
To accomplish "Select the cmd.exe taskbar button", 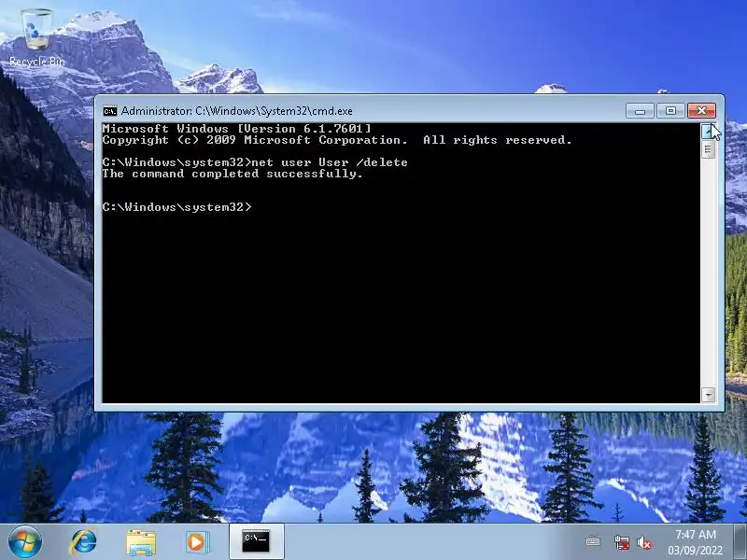I will click(256, 541).
